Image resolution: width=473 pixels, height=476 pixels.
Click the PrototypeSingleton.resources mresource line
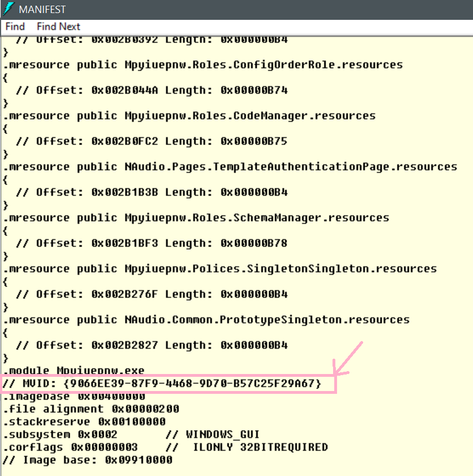[206, 320]
